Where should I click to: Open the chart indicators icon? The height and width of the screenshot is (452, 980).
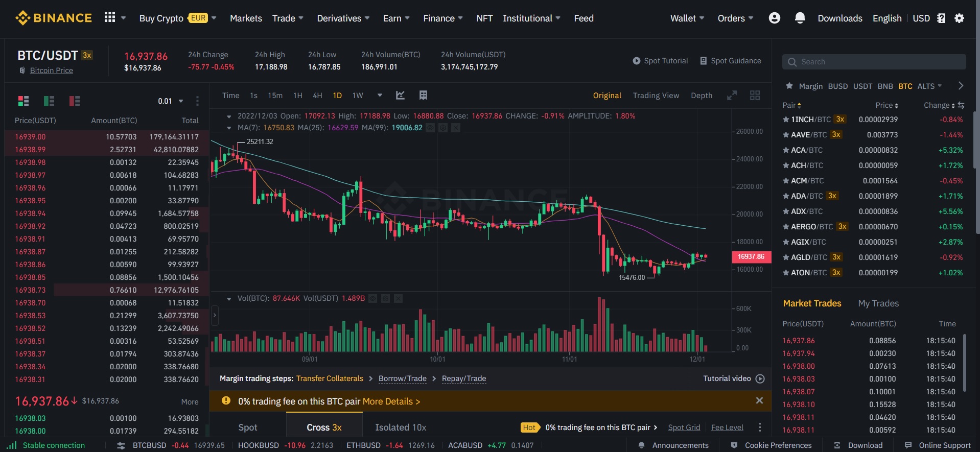point(400,95)
